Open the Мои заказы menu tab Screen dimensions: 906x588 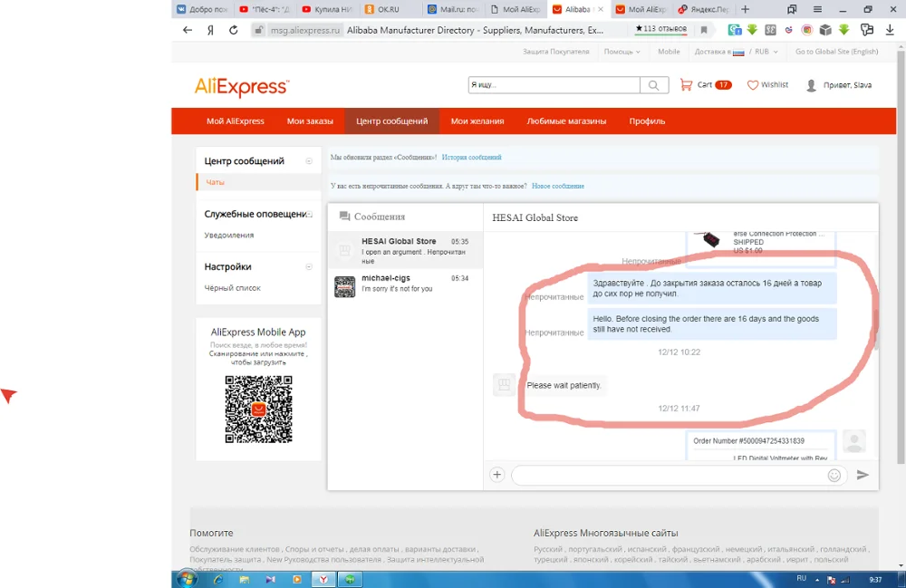310,121
